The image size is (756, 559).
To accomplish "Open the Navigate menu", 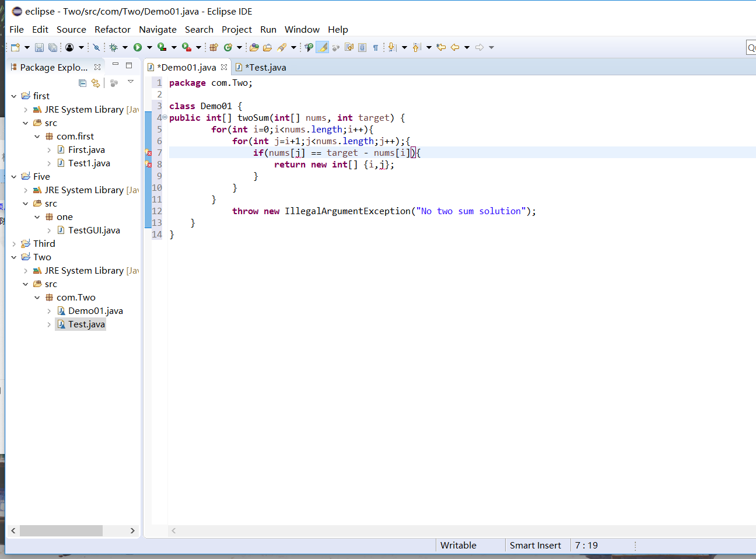I will pos(157,29).
